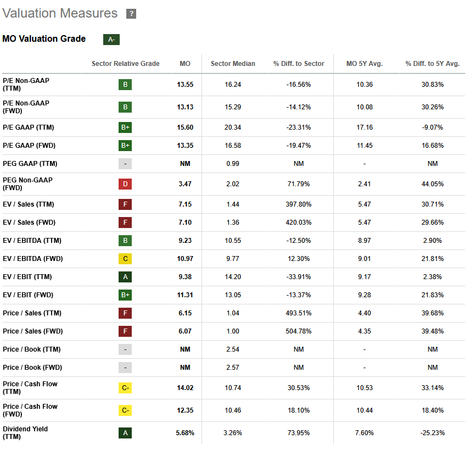
Task: Click the A grade badge for Dividend Yield (TTM)
Action: [x=125, y=432]
